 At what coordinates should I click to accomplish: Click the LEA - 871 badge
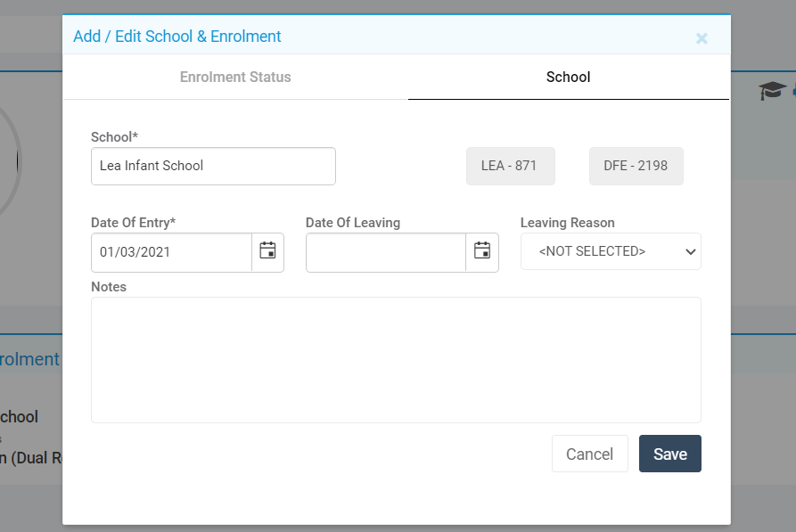(x=510, y=166)
